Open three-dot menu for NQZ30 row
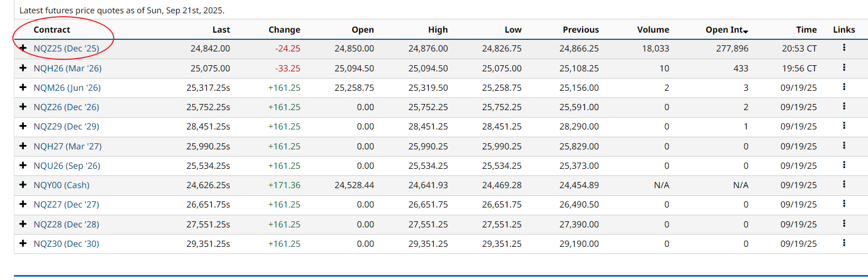 tap(844, 243)
